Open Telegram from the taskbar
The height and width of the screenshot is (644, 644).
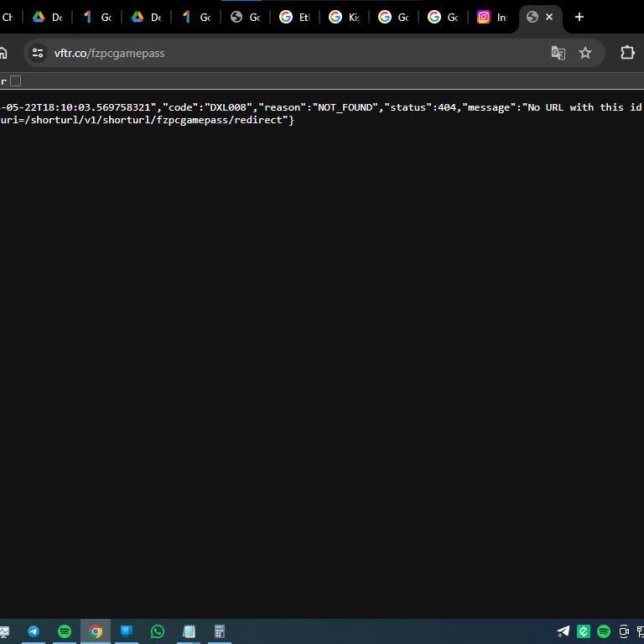click(34, 631)
